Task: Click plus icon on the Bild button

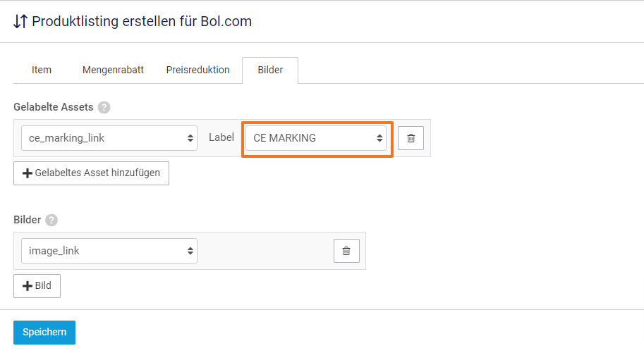Action: pos(28,286)
